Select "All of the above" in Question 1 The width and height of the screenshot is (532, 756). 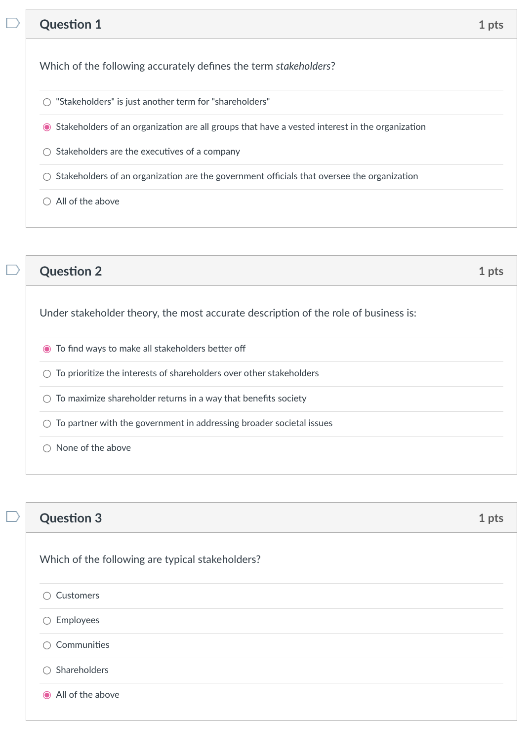tap(46, 201)
